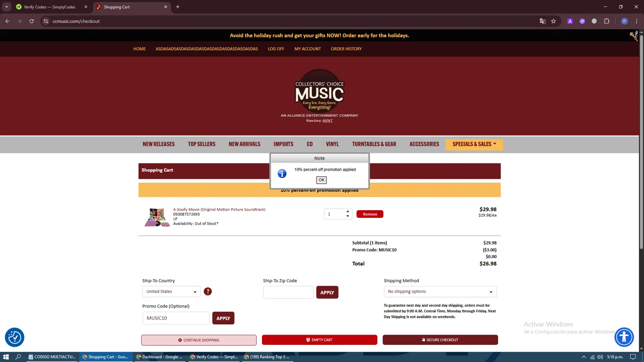Open ACCESSORIES category

click(424, 144)
